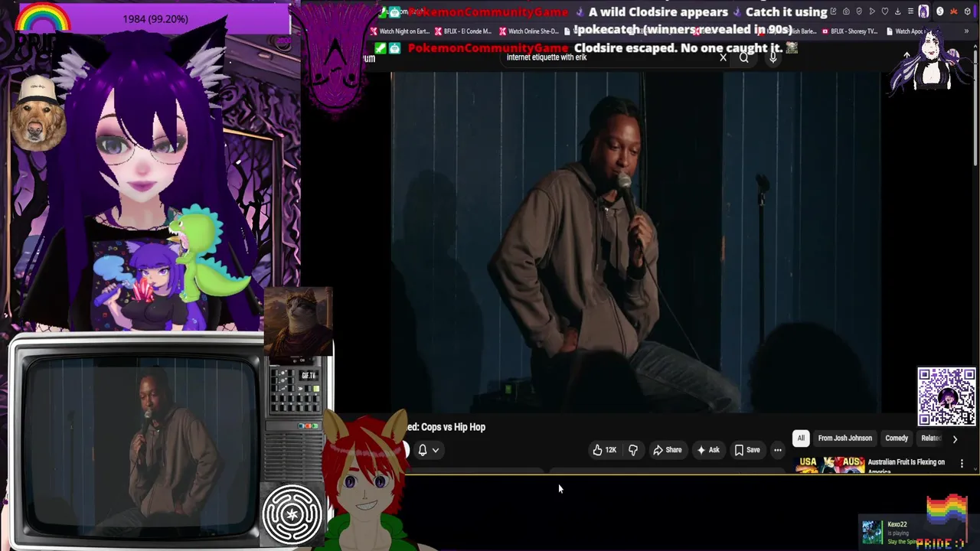Viewport: 980px width, 551px height.
Task: Open Australian Fruit Is Flexing title link
Action: pyautogui.click(x=906, y=462)
